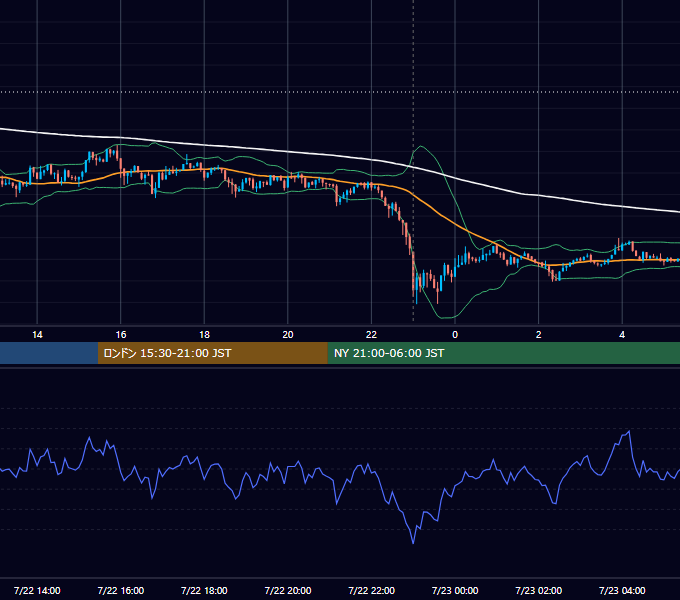Viewport: 680px width, 600px height.
Task: Click hour label 16 on price chart axis
Action: (x=121, y=335)
